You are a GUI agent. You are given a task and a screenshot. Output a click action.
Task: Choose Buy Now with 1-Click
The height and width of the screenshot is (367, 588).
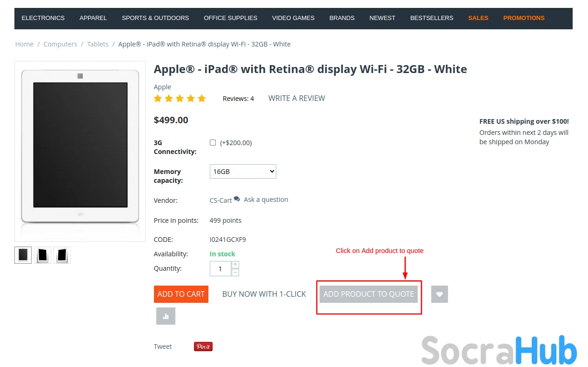coord(264,294)
